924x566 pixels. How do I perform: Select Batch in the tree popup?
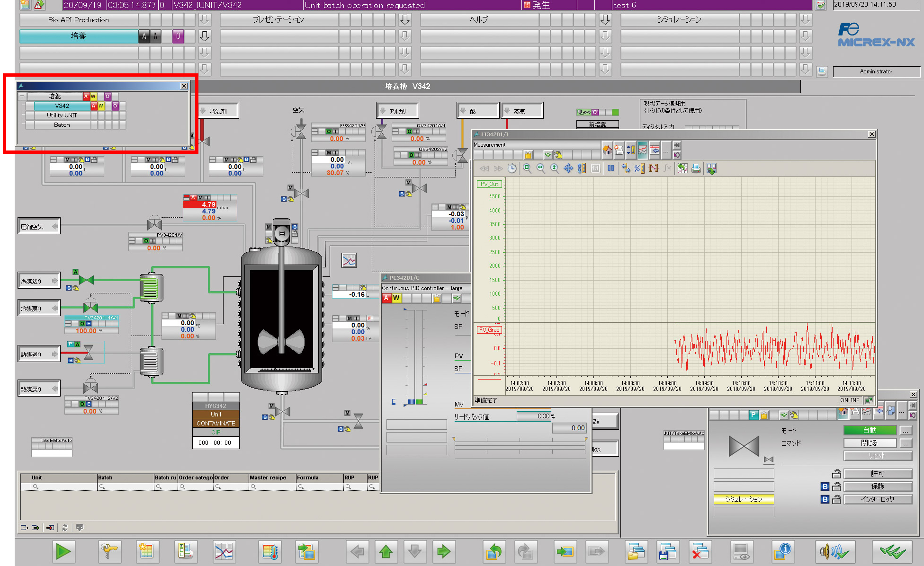[62, 125]
